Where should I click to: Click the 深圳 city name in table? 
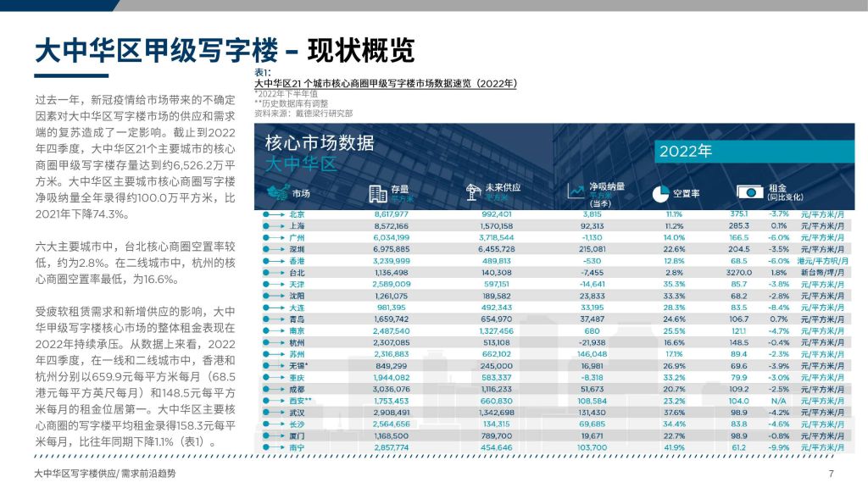coord(297,250)
